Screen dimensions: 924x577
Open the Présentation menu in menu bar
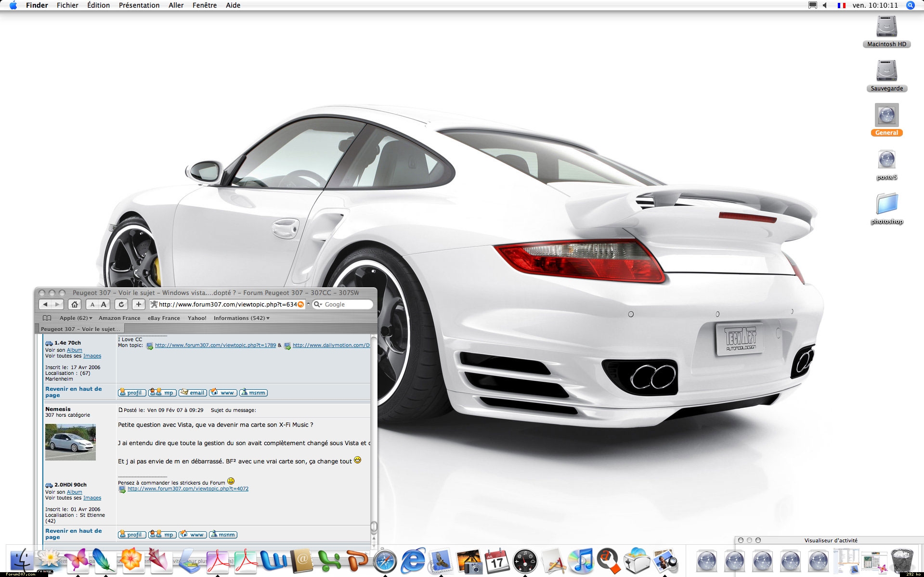(x=139, y=5)
